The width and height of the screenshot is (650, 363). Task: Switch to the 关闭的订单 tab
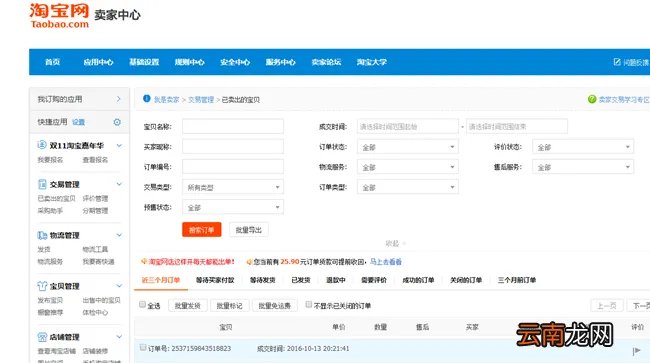(466, 280)
